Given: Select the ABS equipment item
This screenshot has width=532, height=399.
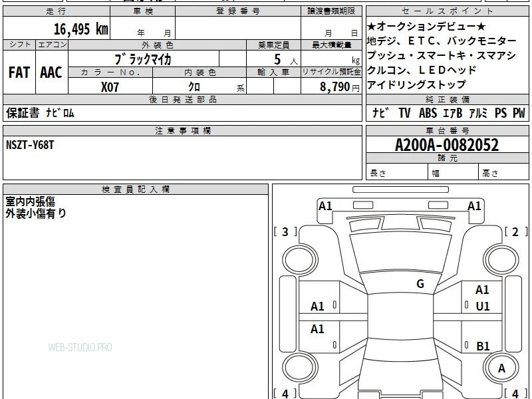Looking at the screenshot, I should (428, 113).
